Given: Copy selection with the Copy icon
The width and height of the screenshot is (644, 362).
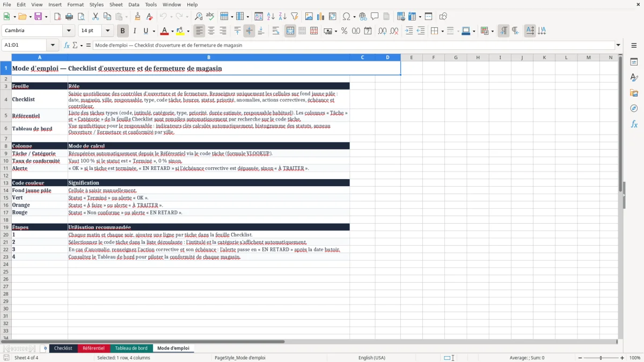Looking at the screenshot, I should click(x=107, y=17).
